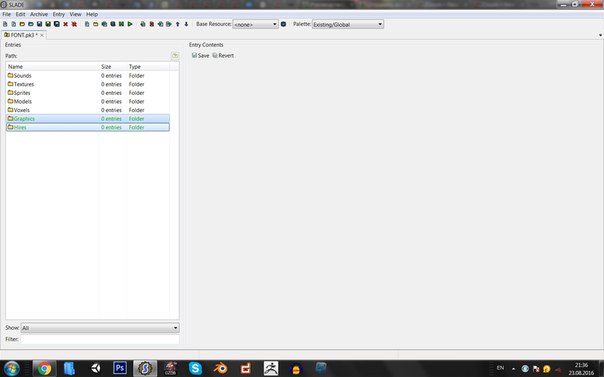Create a new ZIP archive from the toolbar
The height and width of the screenshot is (377, 604).
pyautogui.click(x=13, y=24)
